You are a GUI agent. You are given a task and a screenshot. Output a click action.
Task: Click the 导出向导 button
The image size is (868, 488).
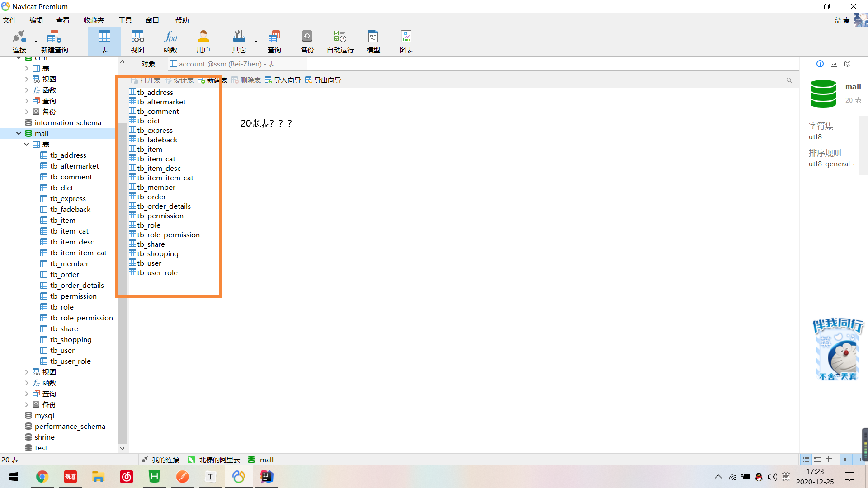click(323, 80)
